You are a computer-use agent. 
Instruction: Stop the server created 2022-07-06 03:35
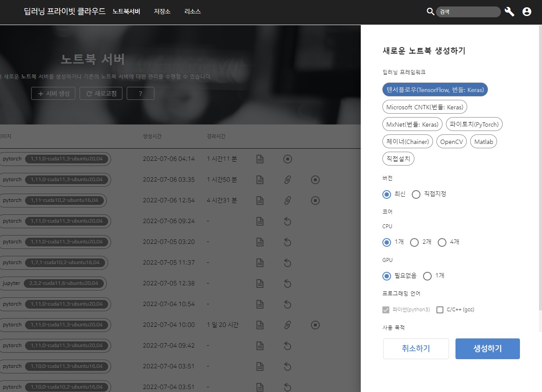[315, 179]
